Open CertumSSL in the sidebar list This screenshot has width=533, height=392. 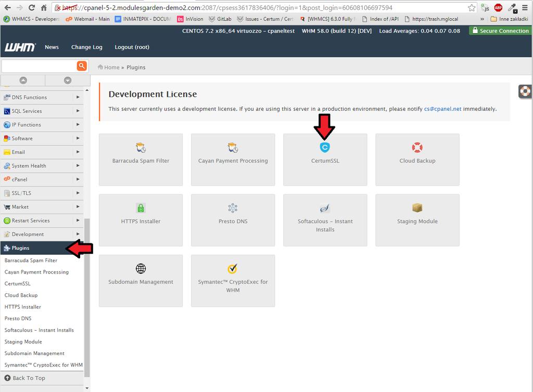17,283
